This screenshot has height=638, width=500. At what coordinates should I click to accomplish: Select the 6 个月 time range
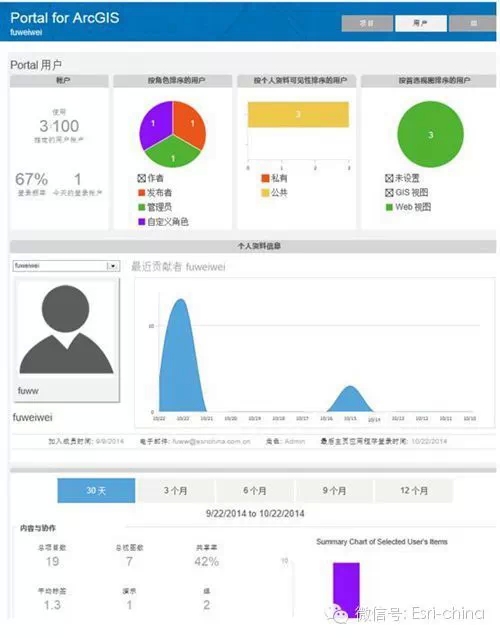tap(255, 491)
